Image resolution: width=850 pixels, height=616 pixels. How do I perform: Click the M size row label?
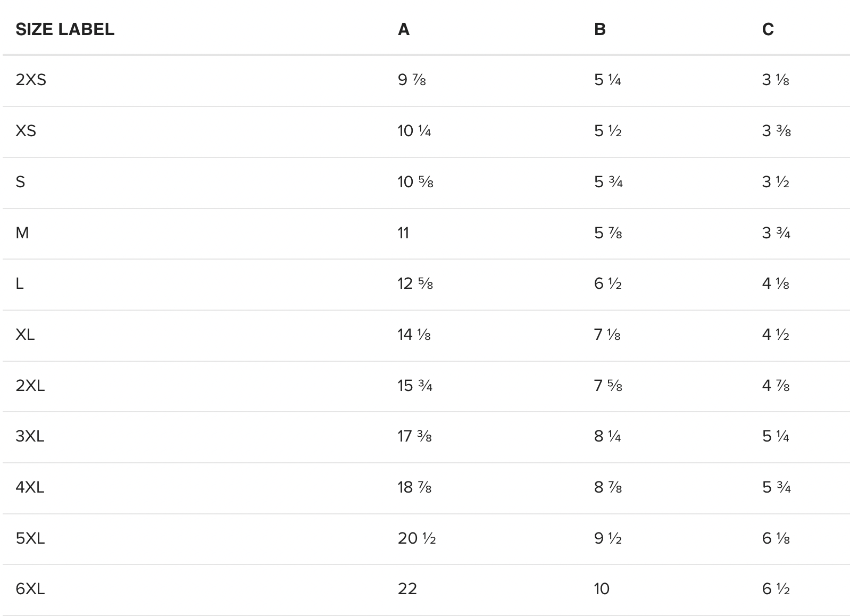pyautogui.click(x=22, y=233)
